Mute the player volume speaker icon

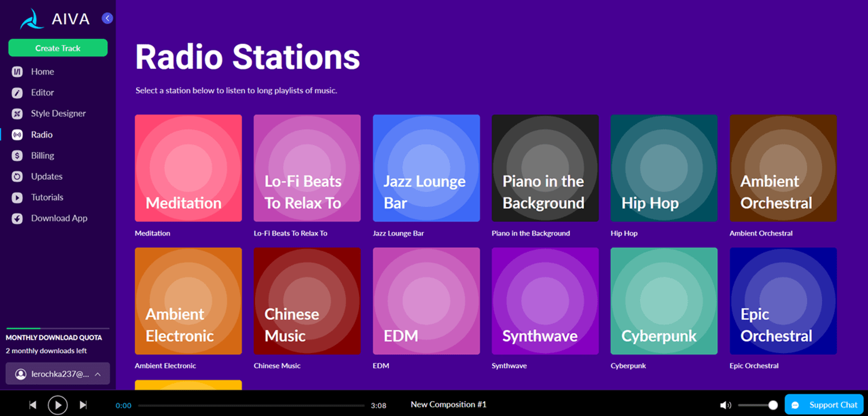coord(725,405)
